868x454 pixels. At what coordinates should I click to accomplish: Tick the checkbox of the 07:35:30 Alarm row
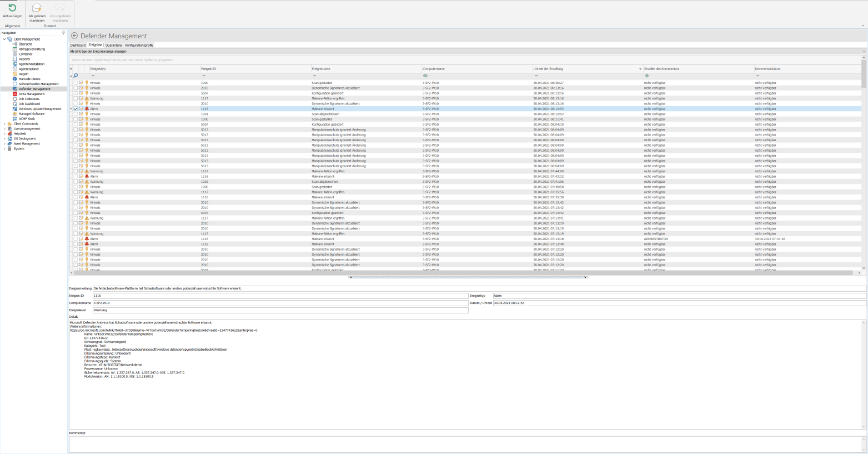[x=76, y=197]
